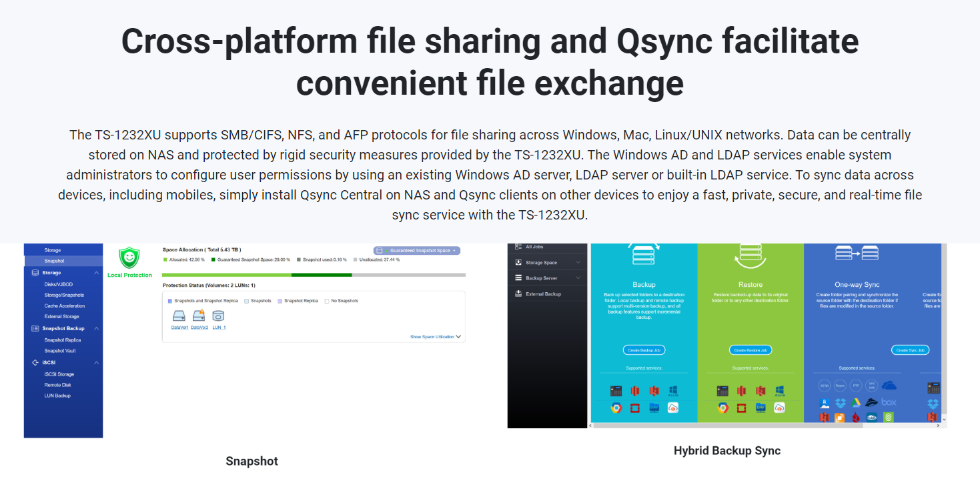Collapse the Snapshot Backup sidebar section
The height and width of the screenshot is (495, 980).
[x=97, y=328]
